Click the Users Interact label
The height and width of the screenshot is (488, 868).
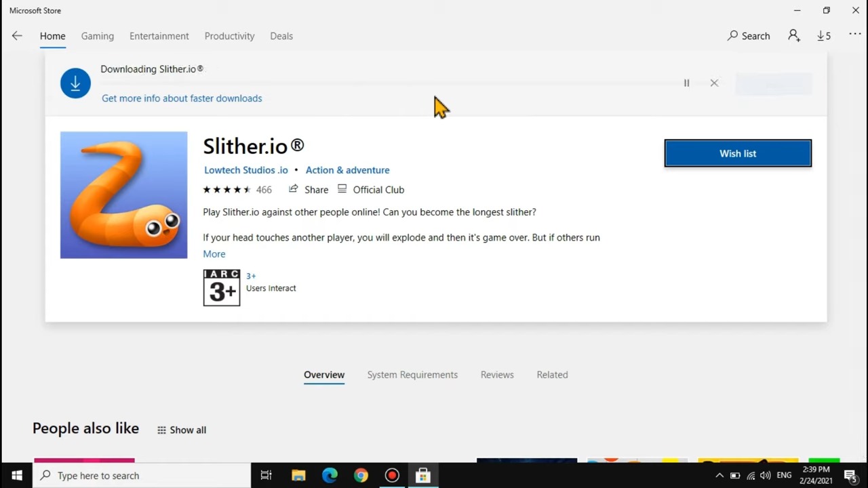(x=271, y=288)
